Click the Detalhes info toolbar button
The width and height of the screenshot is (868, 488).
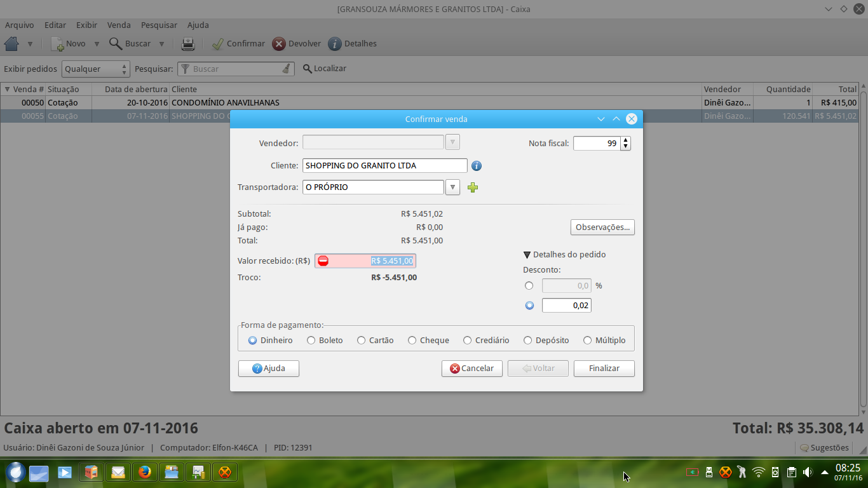(x=353, y=44)
